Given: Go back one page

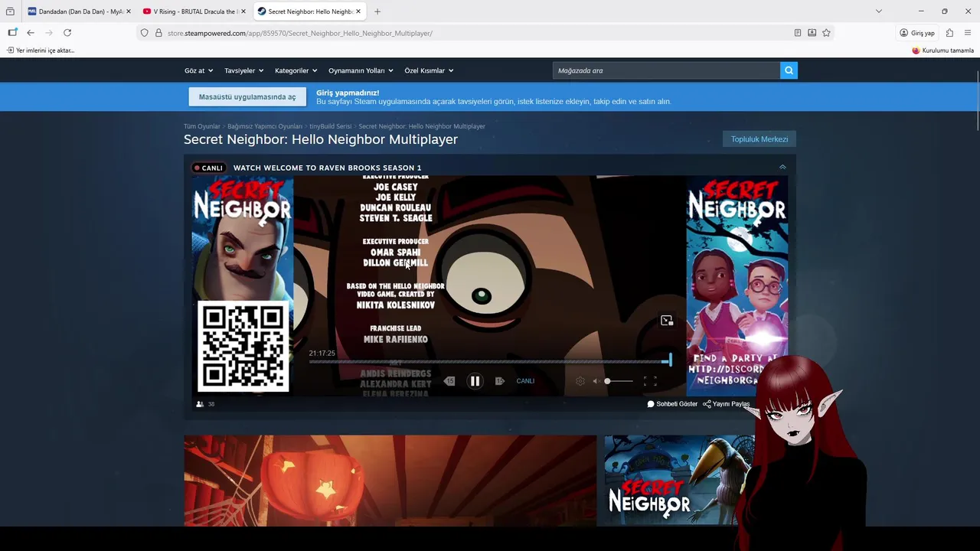Looking at the screenshot, I should (x=31, y=33).
